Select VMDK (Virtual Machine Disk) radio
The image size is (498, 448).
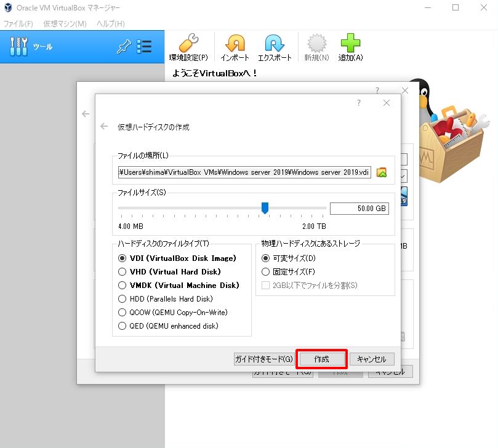(122, 285)
